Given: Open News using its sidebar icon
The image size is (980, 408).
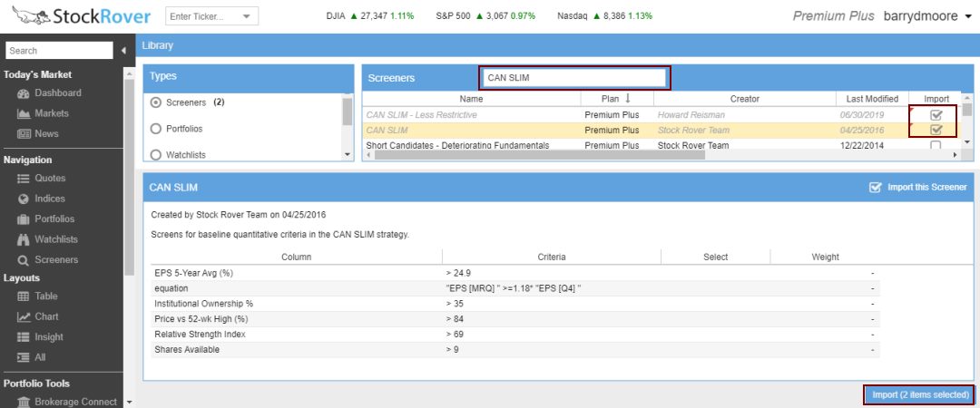Looking at the screenshot, I should click(24, 134).
